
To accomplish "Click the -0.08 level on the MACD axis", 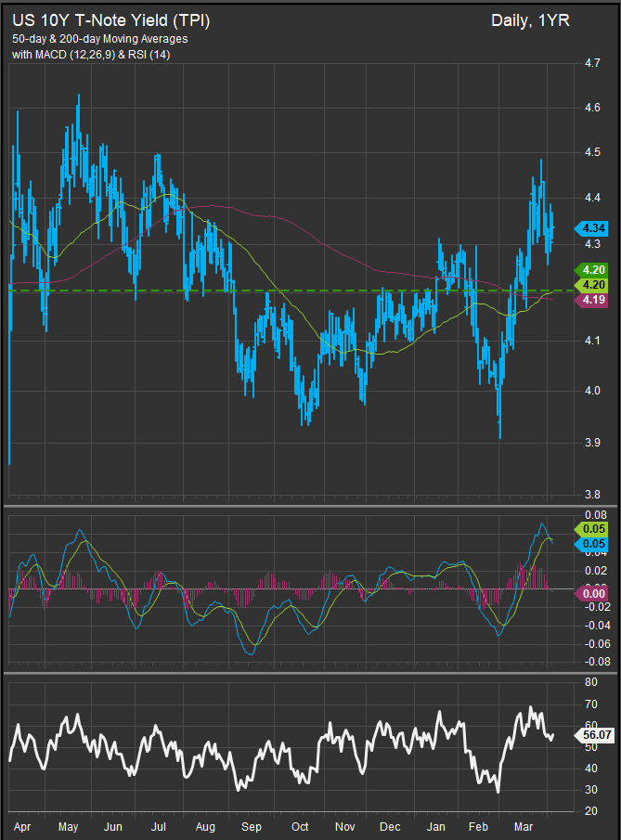I will (594, 662).
